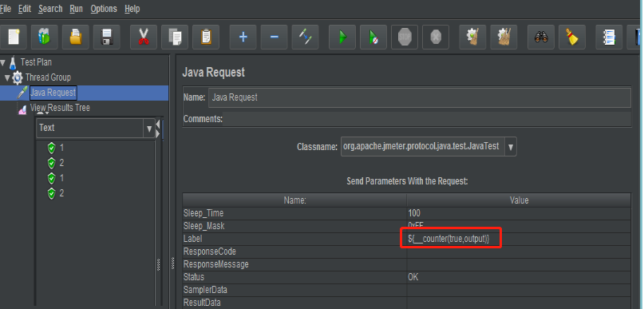Collapse all tree nodes with minus icon
Screen dimensions: 644x309
[275, 37]
